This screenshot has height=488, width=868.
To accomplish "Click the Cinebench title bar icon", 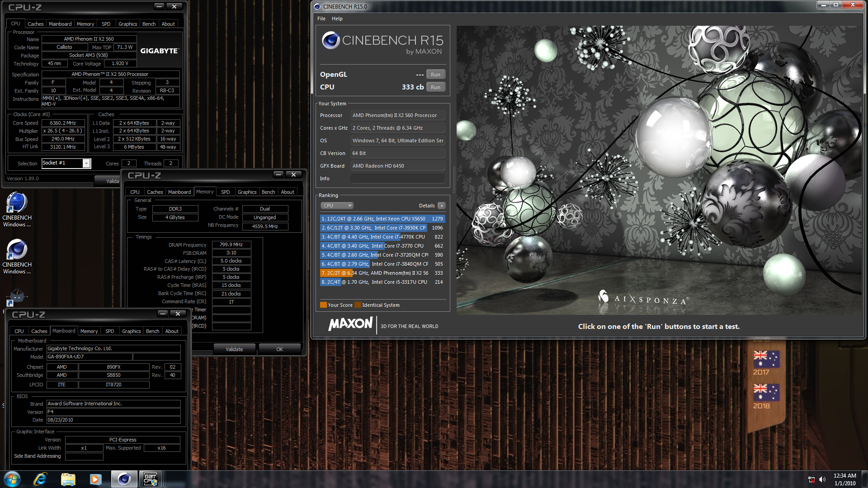I will 317,6.
